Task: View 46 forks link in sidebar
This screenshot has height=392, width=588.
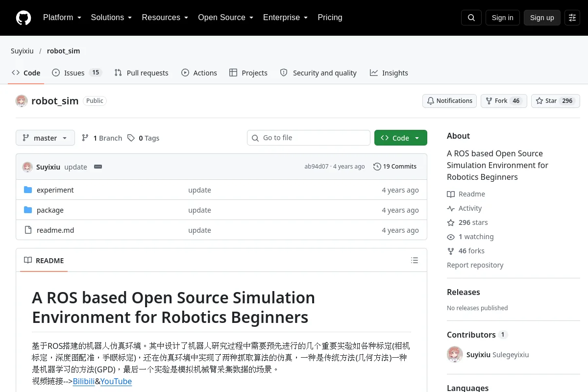Action: point(465,251)
